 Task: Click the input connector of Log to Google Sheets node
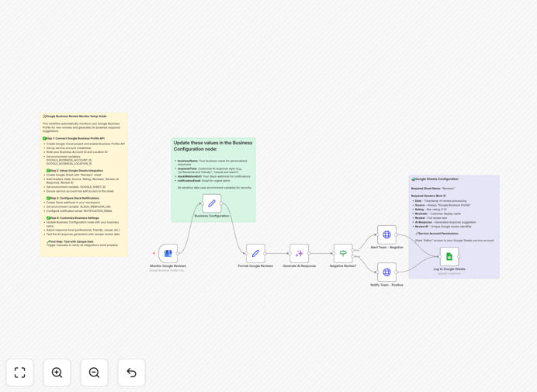(x=440, y=256)
